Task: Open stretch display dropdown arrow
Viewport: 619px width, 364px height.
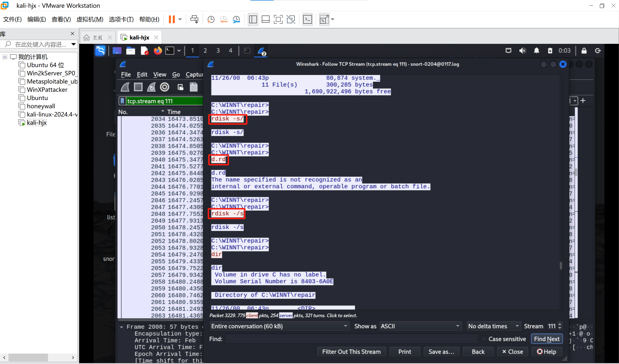Action: [x=333, y=19]
